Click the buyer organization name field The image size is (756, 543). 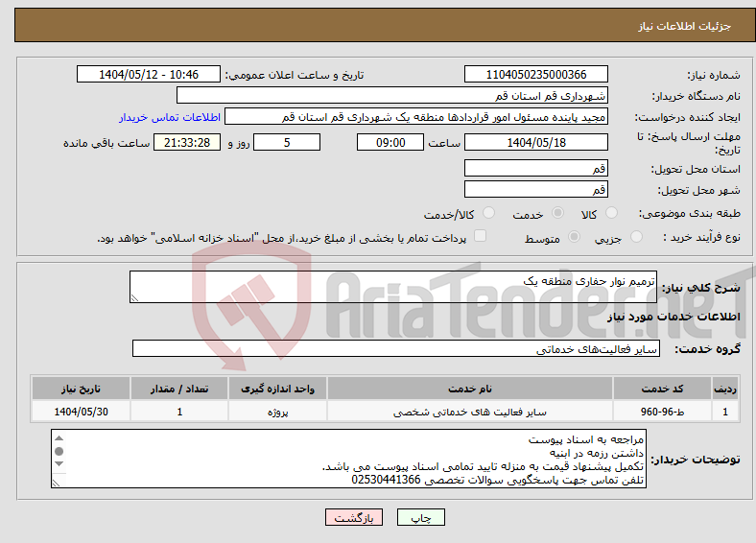pos(392,96)
